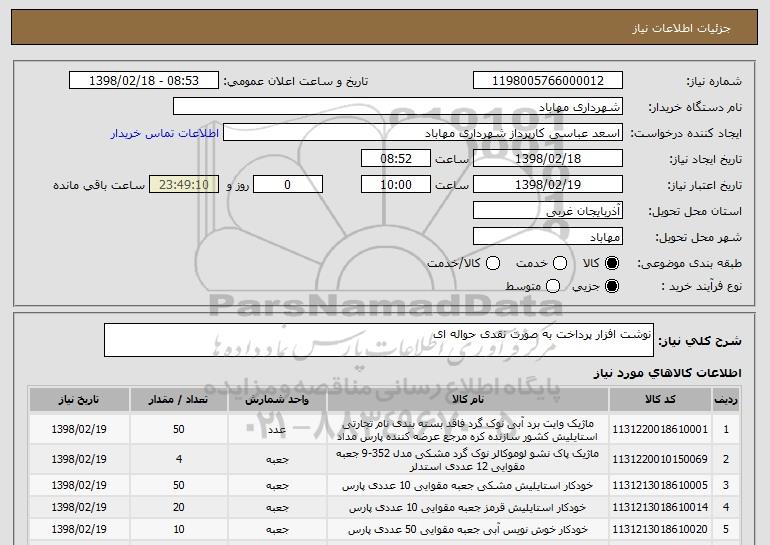This screenshot has width=770, height=545.
Task: Click the عدد unit in row 1
Action: coord(277,430)
